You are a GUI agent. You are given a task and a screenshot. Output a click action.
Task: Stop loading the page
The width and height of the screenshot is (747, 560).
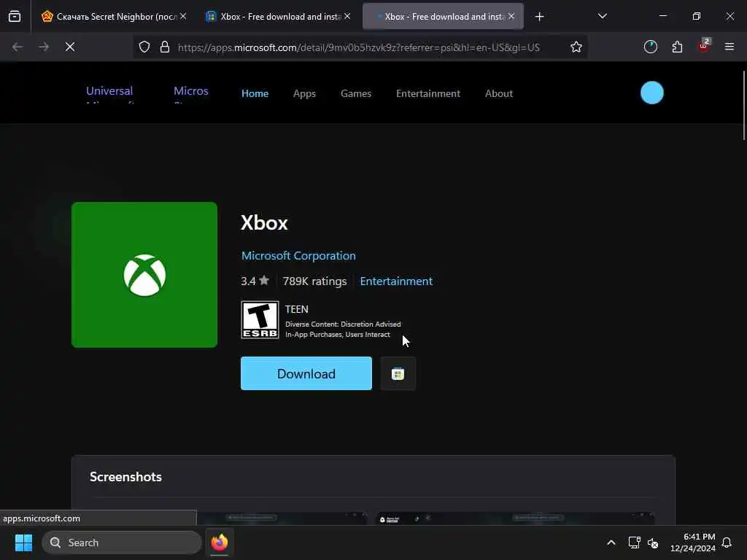point(70,47)
